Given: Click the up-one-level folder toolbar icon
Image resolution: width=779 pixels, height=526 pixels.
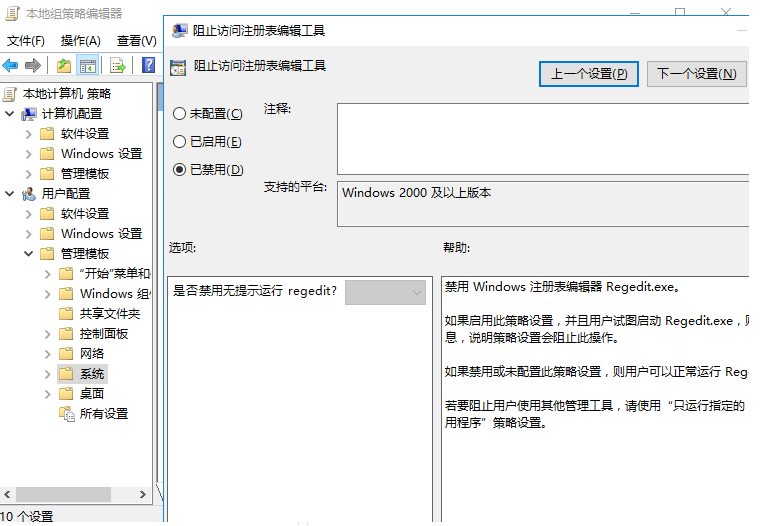Looking at the screenshot, I should (64, 66).
